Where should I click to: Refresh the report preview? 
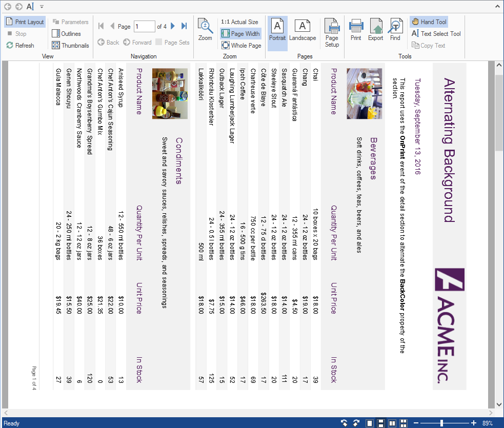pos(21,46)
